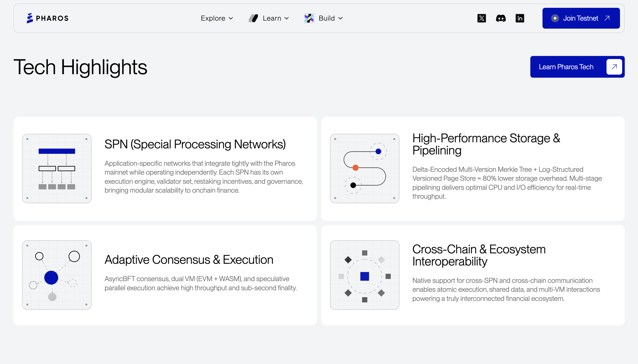
Task: Expand the Learn dropdown chevron
Action: (x=287, y=18)
